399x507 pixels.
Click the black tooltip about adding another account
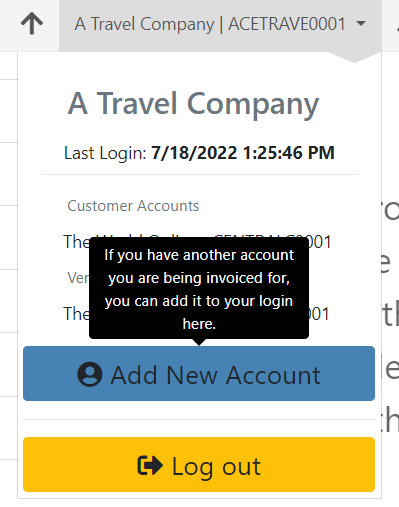199,288
